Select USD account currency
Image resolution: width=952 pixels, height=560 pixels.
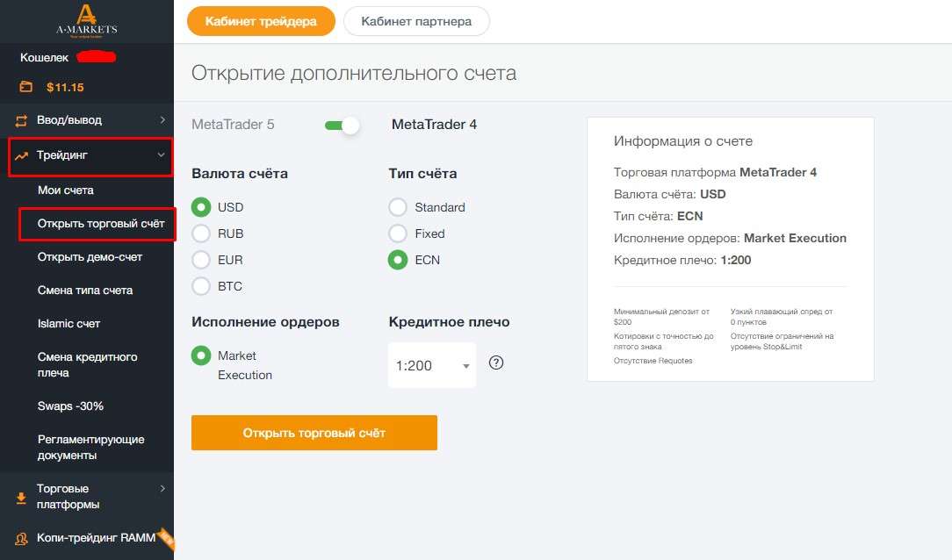tap(201, 207)
